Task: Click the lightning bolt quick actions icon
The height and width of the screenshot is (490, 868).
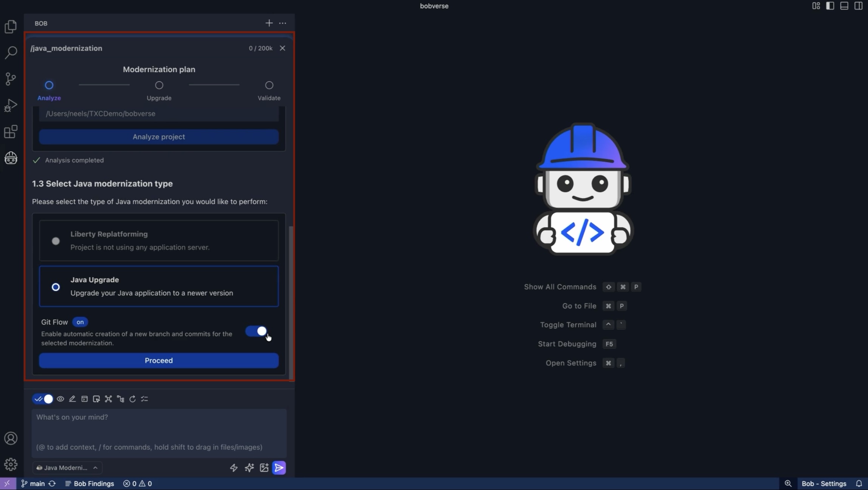Action: pos(234,468)
